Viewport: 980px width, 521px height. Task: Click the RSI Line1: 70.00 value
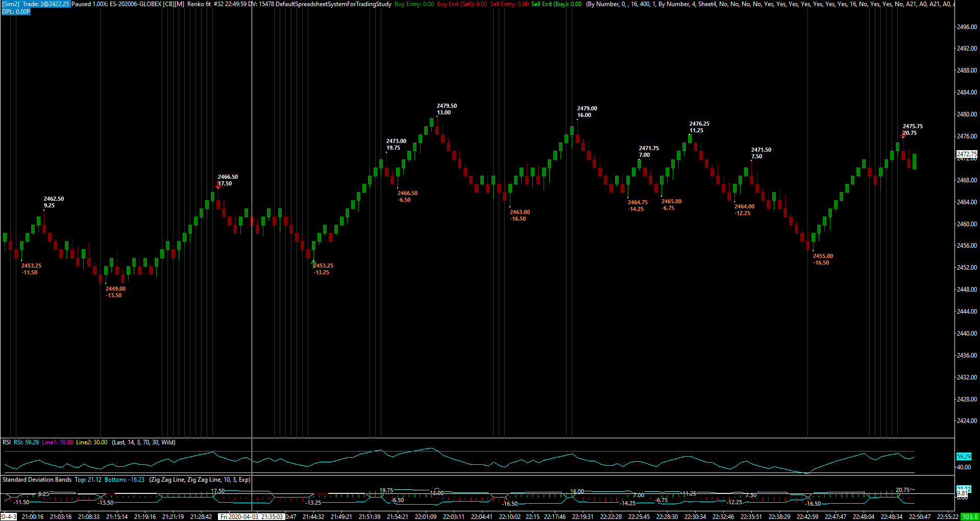pyautogui.click(x=57, y=442)
